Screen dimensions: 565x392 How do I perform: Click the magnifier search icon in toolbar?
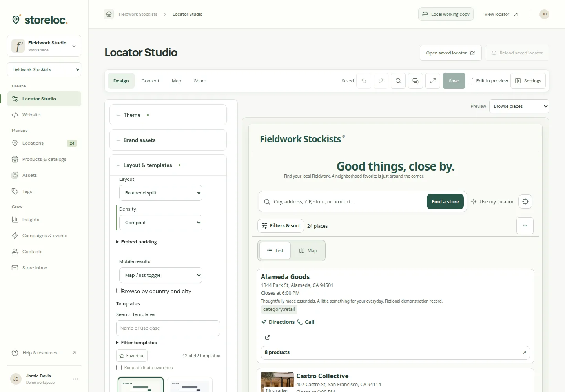[398, 81]
